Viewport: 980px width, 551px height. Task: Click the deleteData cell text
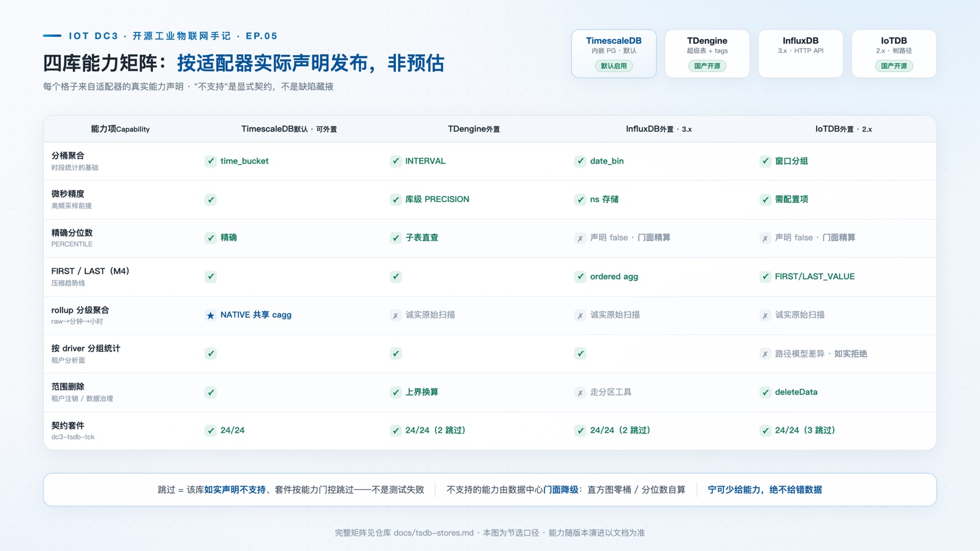pos(796,392)
